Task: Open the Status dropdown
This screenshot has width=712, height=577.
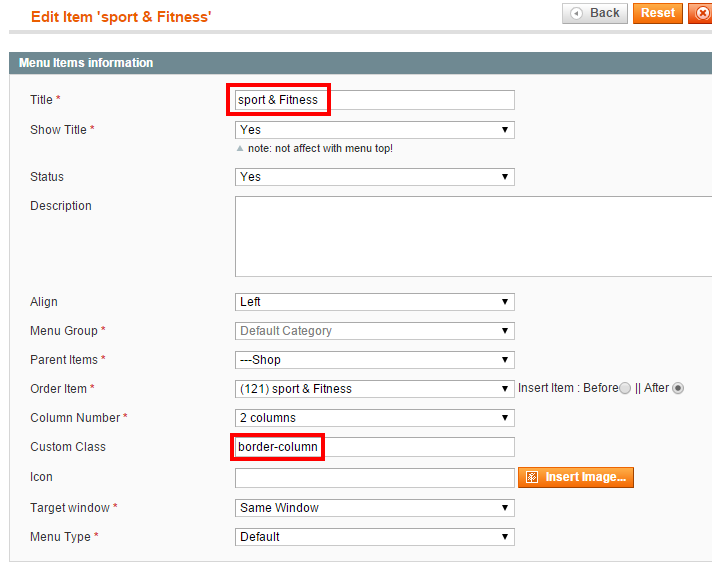Action: click(375, 177)
